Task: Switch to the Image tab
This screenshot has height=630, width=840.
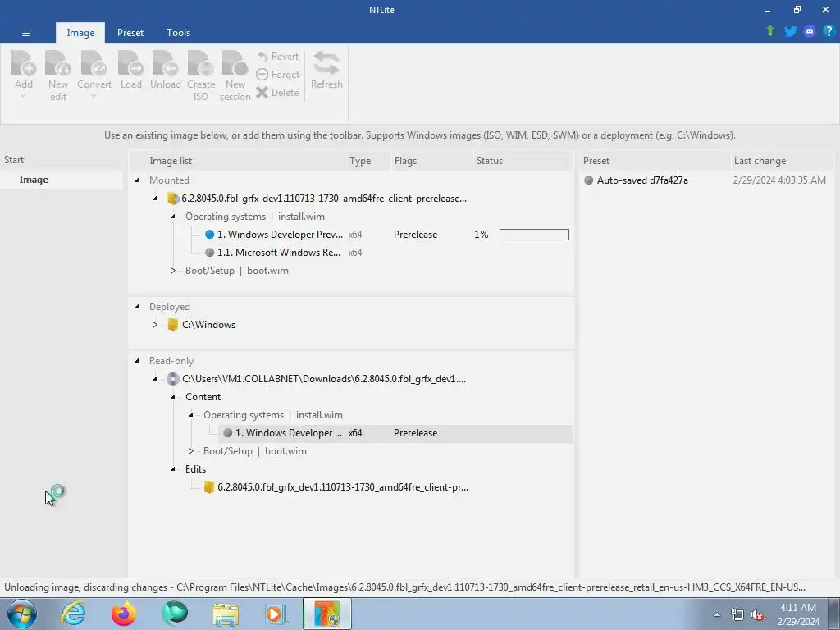Action: (80, 33)
